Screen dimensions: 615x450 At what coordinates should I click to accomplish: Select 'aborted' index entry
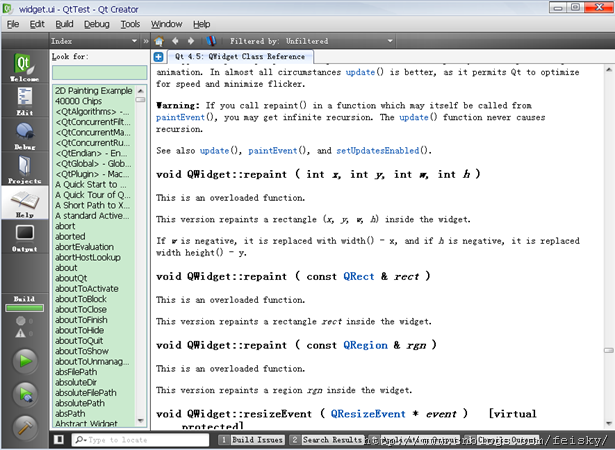94,237
